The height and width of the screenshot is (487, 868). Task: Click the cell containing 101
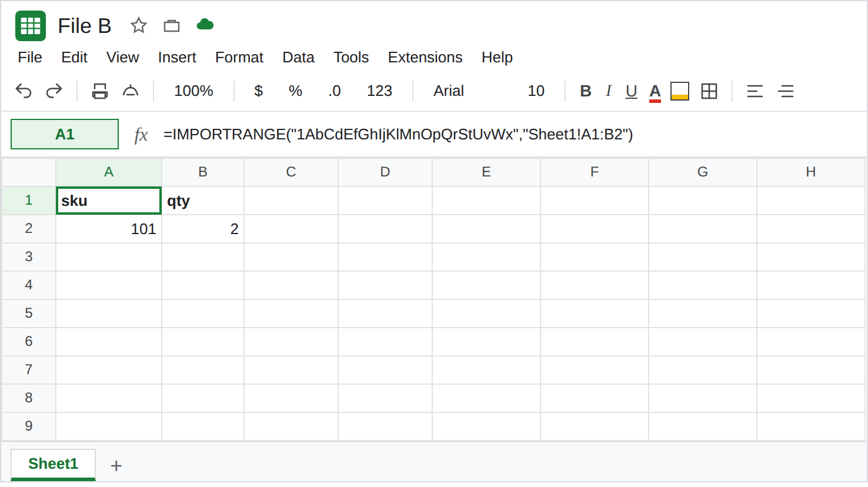(109, 229)
